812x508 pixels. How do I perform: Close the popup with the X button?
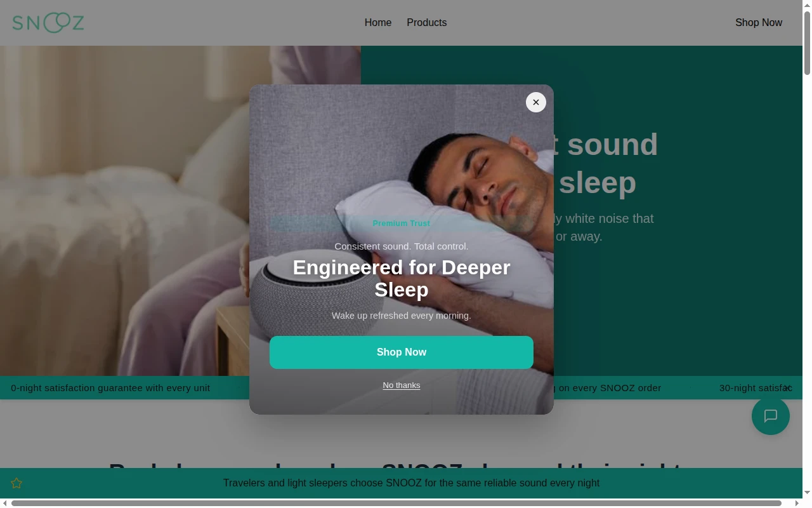coord(536,102)
